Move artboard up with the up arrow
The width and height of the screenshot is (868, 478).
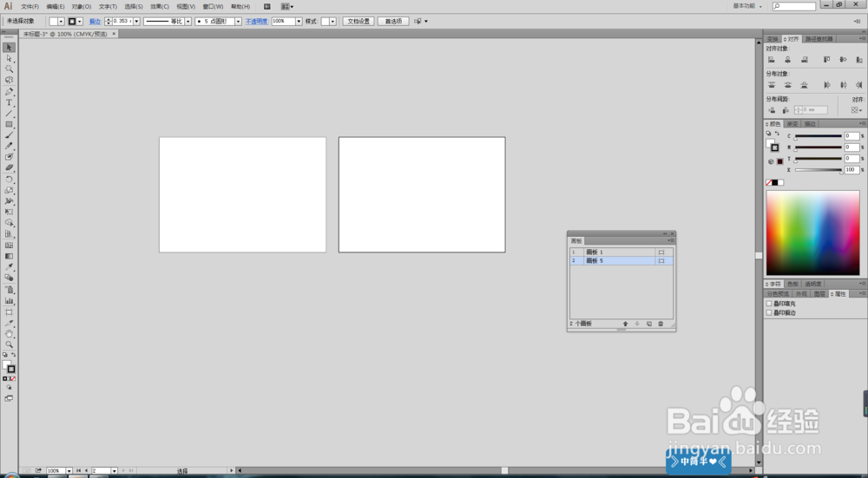[626, 324]
